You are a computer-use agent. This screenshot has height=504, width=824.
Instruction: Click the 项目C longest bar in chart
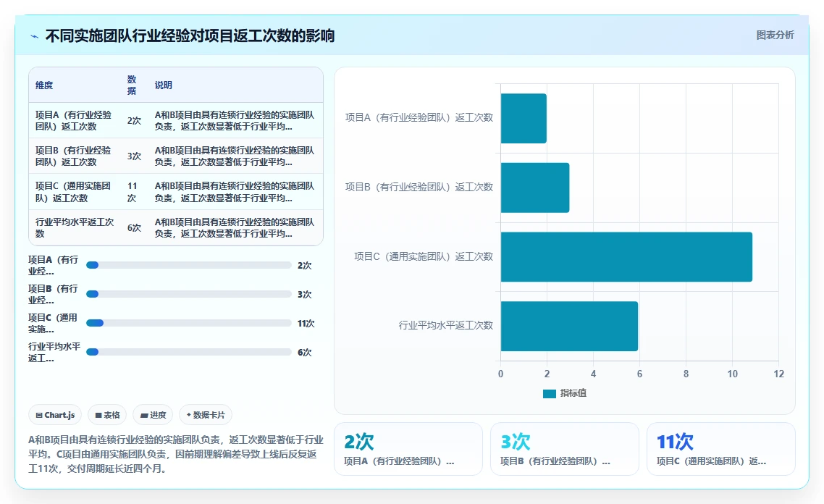(626, 257)
